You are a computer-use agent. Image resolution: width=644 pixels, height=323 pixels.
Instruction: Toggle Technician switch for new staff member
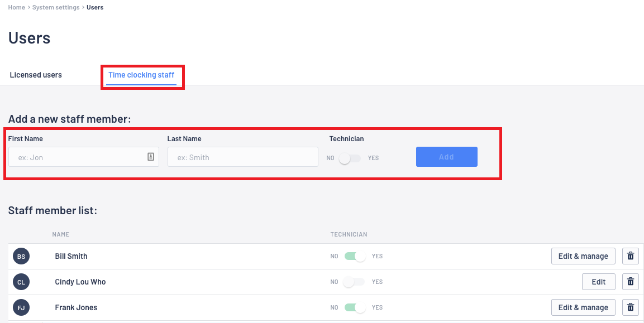pos(350,158)
